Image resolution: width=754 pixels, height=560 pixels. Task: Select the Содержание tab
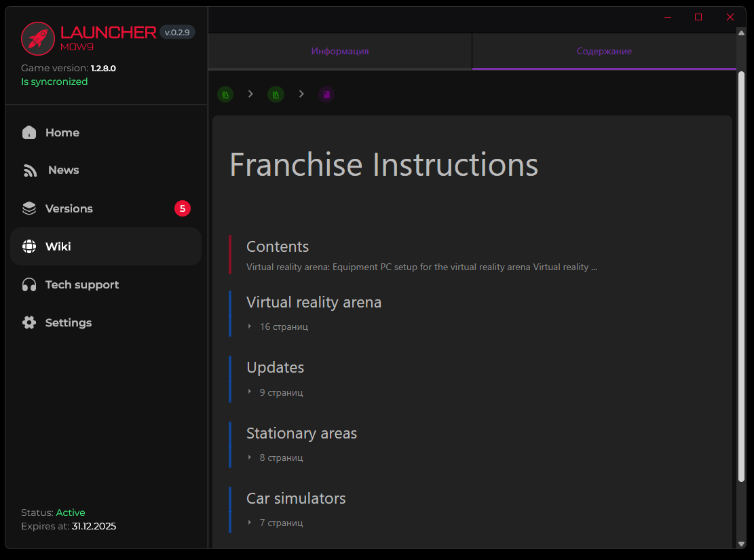coord(604,52)
